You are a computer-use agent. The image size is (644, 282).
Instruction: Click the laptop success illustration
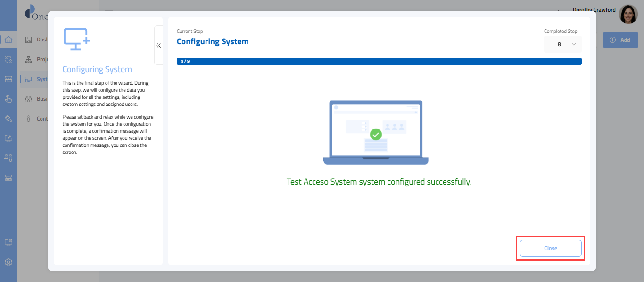click(x=376, y=133)
